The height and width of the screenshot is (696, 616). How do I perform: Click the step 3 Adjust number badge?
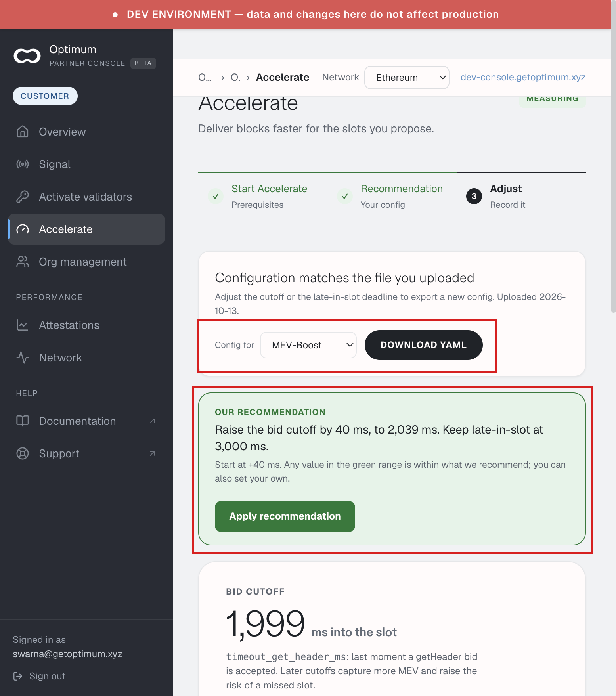pyautogui.click(x=474, y=196)
